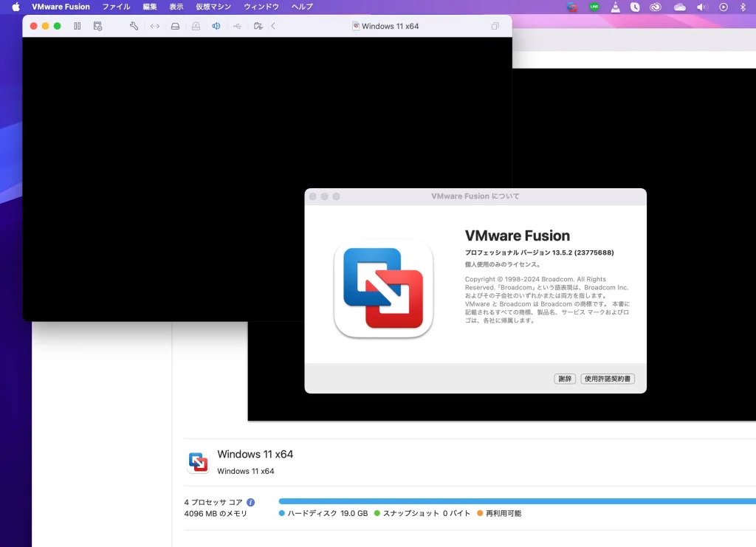756x547 pixels.
Task: Open the ウィンドウ menu
Action: (x=261, y=7)
